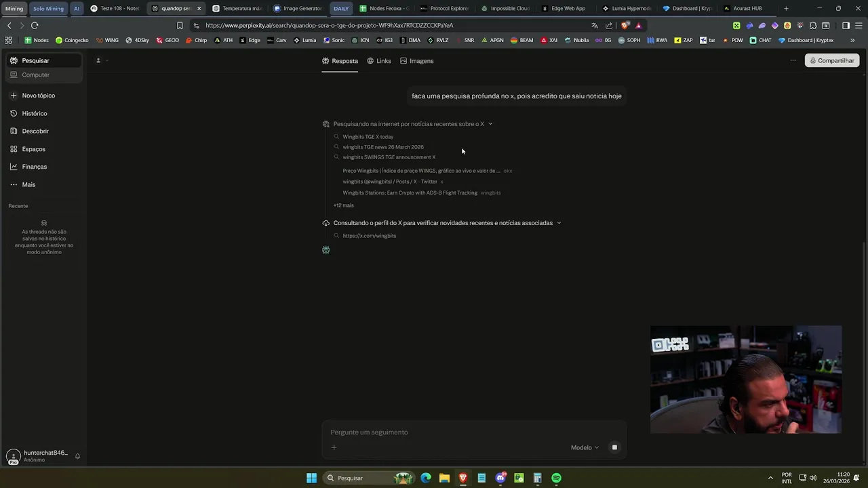868x488 pixels.
Task: Start a Novo tópico thread
Action: (x=33, y=96)
